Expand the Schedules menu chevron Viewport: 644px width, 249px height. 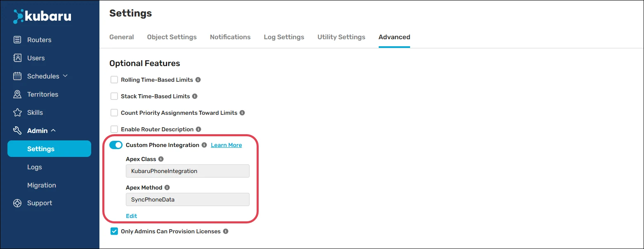[x=65, y=76]
